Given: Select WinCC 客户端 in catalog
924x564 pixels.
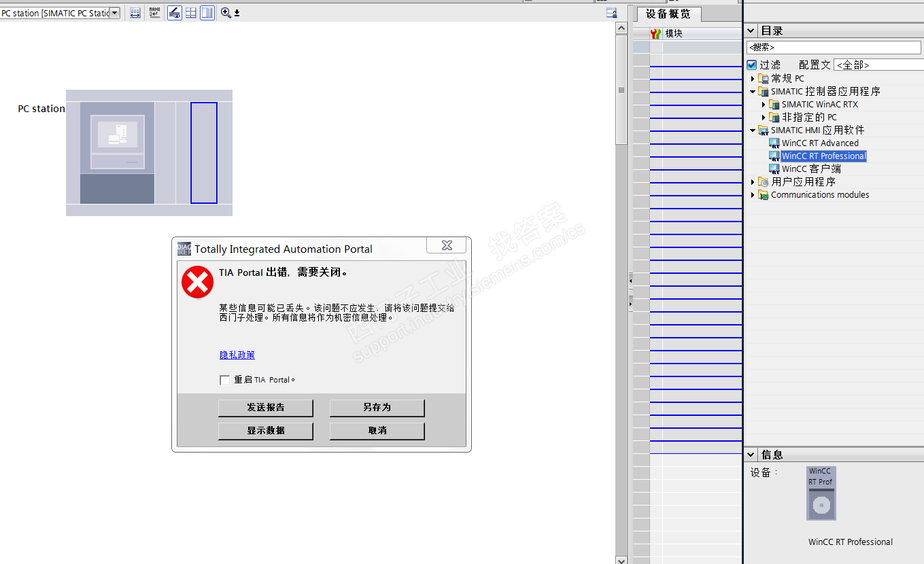Looking at the screenshot, I should (811, 169).
